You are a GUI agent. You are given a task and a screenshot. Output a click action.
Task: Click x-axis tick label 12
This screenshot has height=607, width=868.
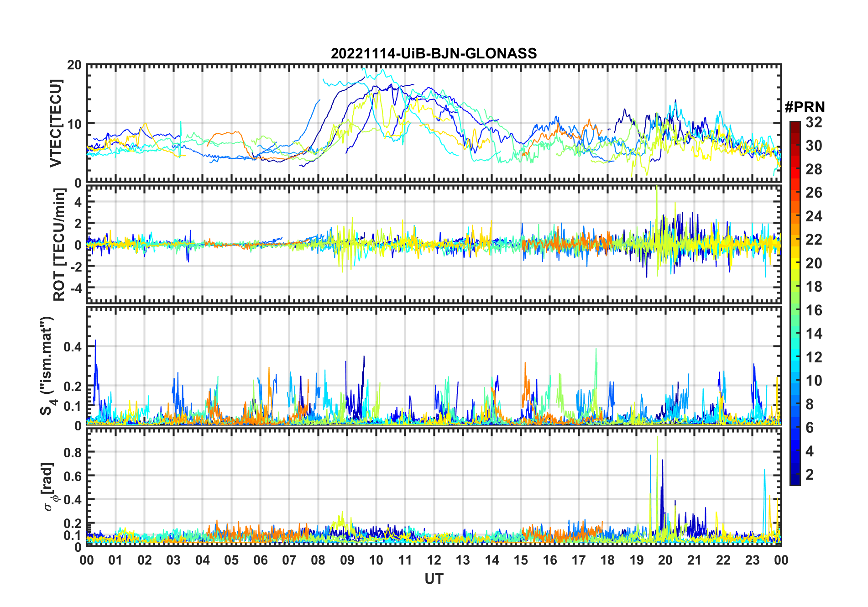434,560
